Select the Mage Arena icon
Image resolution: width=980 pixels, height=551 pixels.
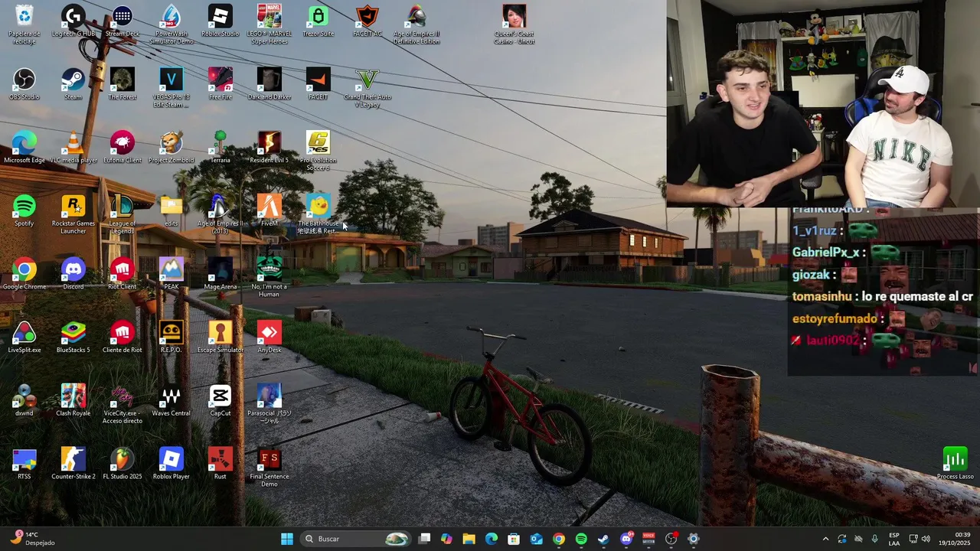220,273
